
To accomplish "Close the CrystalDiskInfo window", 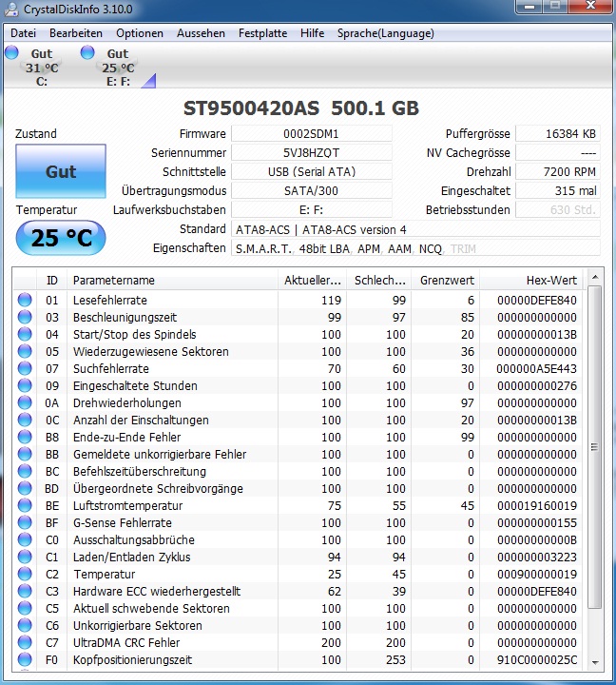I will [x=590, y=6].
